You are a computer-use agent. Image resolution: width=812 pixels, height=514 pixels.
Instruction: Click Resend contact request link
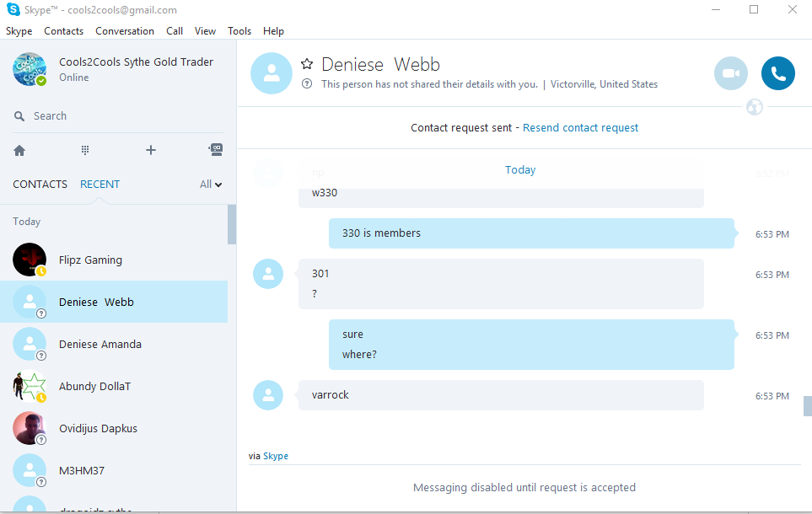click(x=580, y=128)
